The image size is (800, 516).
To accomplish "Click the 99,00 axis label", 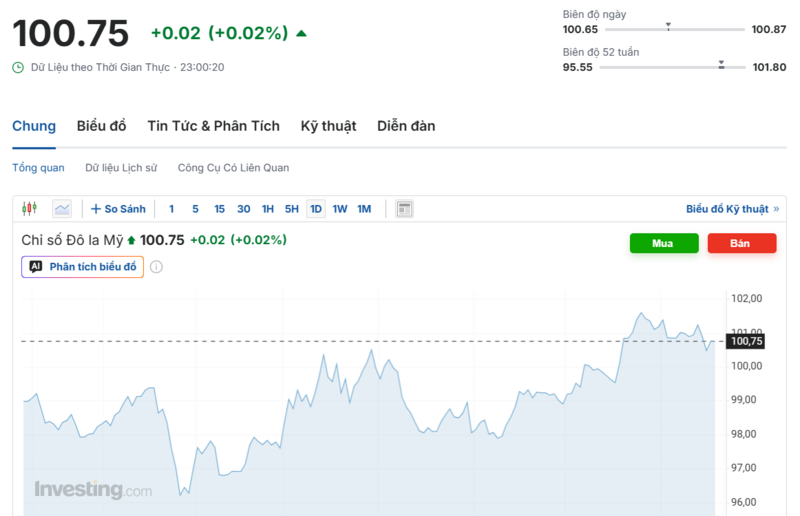I will tap(744, 400).
